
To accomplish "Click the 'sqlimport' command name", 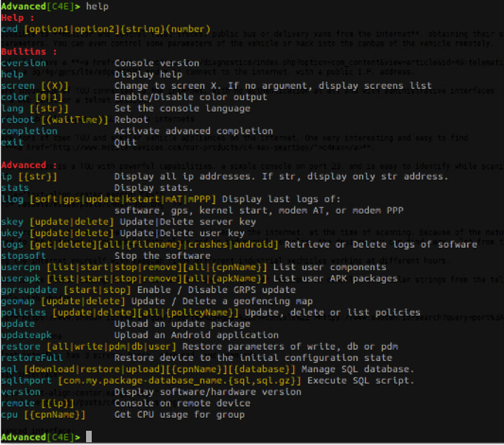I will pyautogui.click(x=26, y=381).
